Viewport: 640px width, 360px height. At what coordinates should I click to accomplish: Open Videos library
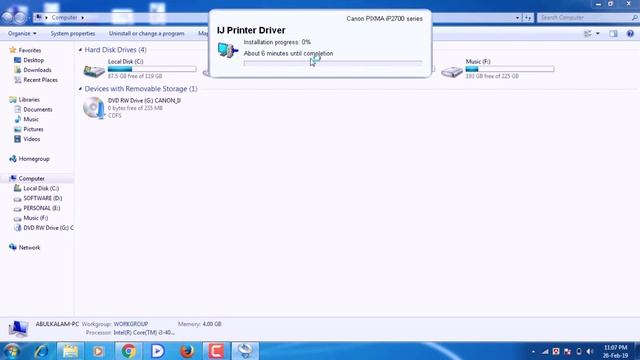(x=32, y=139)
